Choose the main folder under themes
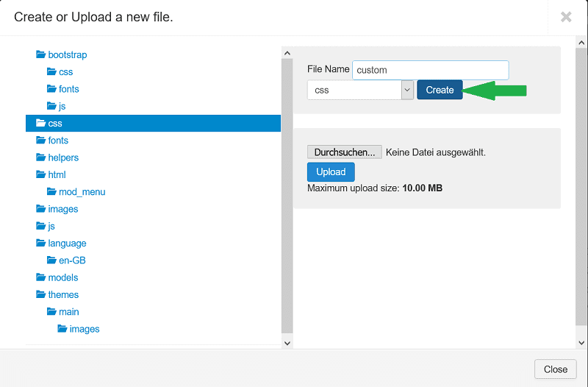588x387 pixels. 68,312
